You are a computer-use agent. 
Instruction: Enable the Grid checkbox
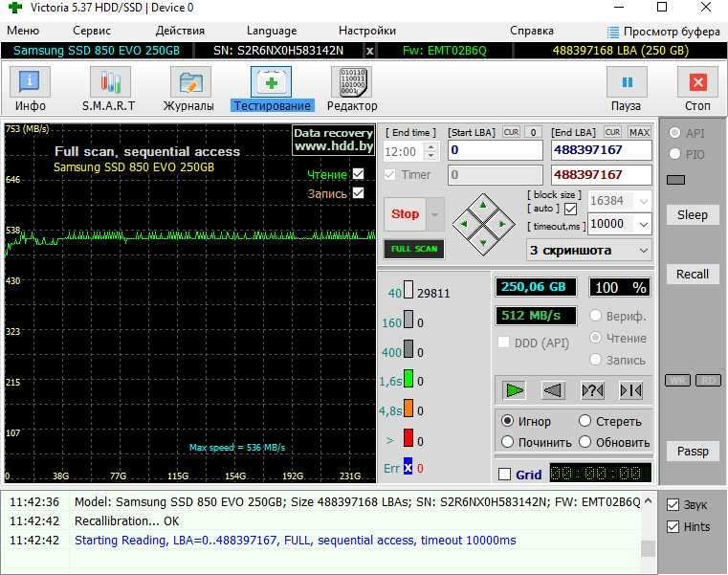[x=505, y=475]
